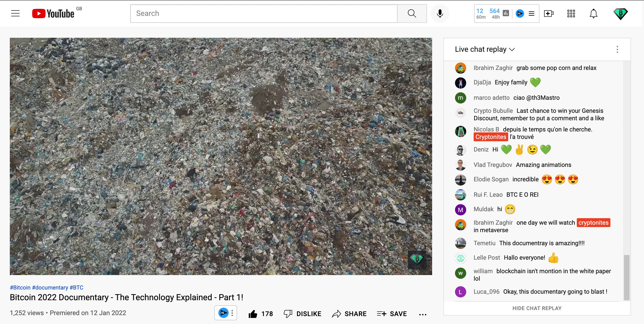Click the DISLIKE button
This screenshot has width=644, height=324.
tap(302, 314)
